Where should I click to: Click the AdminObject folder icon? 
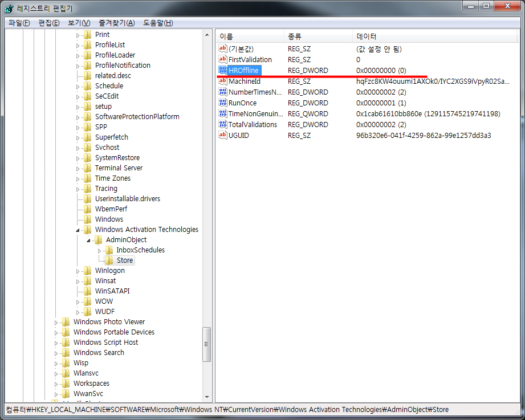[x=99, y=240]
